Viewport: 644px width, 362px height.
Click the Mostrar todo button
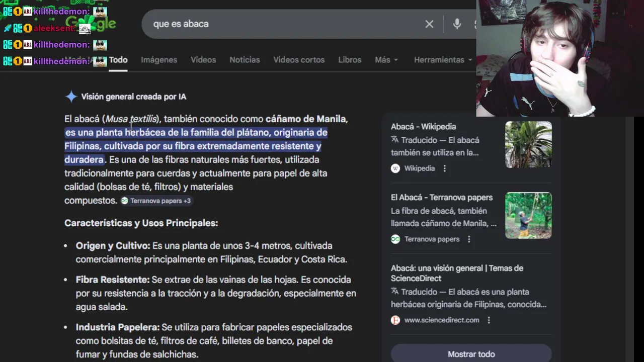pos(471,353)
